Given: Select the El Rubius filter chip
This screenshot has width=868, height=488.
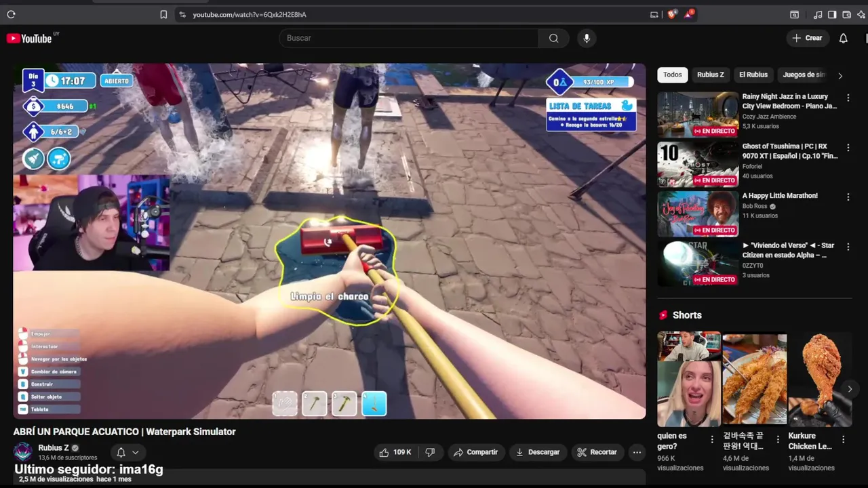Looking at the screenshot, I should (753, 75).
